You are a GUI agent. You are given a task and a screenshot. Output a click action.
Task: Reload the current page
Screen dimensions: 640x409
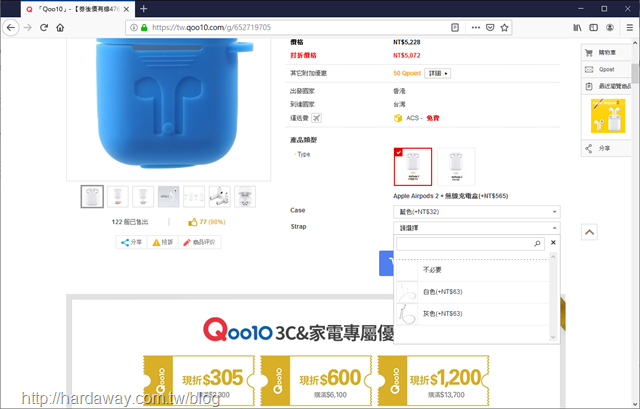coord(44,27)
